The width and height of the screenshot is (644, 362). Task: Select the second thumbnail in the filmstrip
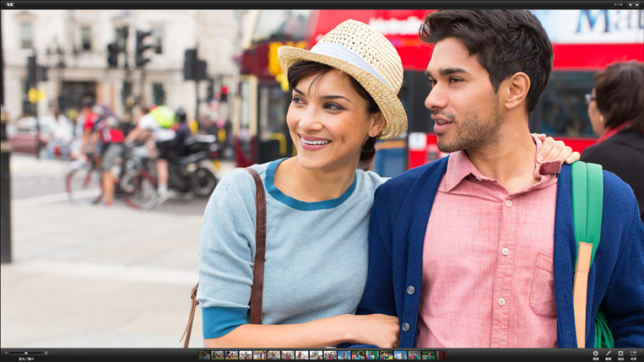218,355
